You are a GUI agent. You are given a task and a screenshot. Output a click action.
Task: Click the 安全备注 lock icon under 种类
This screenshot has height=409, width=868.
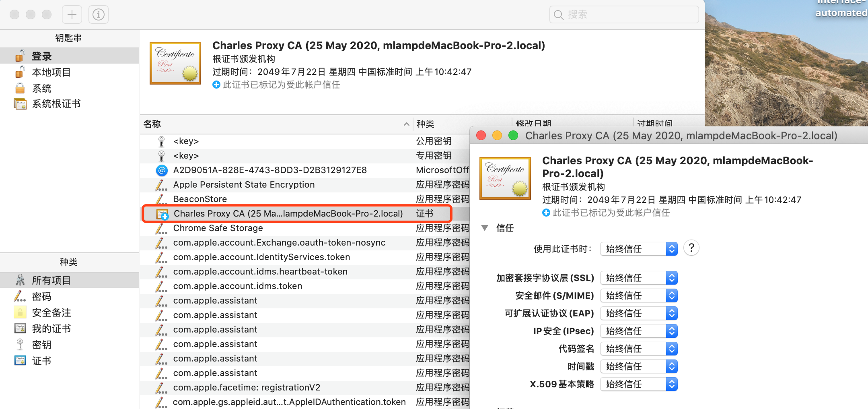[19, 312]
